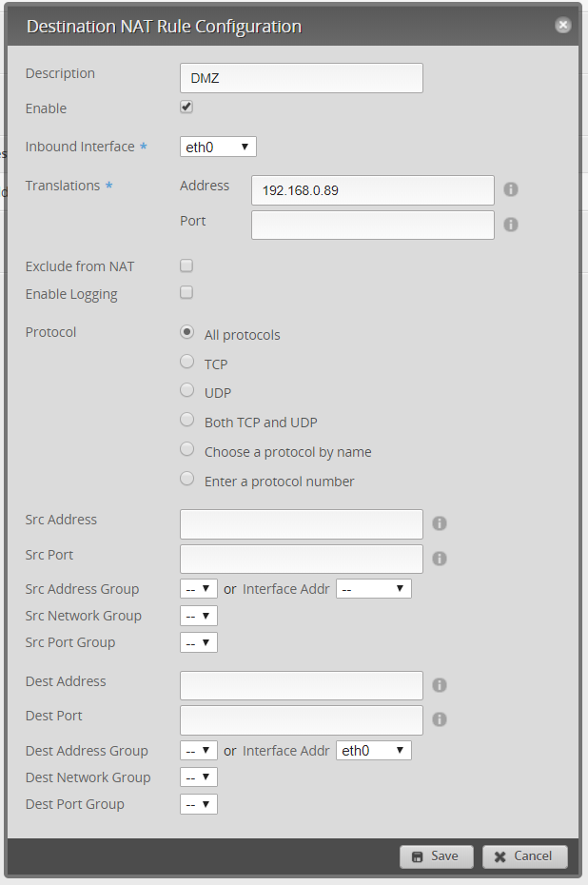The height and width of the screenshot is (885, 588).
Task: Click the info icon next to Dest Address
Action: pos(440,685)
